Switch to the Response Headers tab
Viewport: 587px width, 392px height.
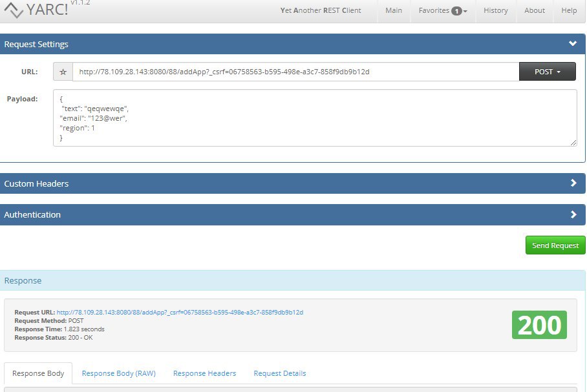click(x=204, y=373)
